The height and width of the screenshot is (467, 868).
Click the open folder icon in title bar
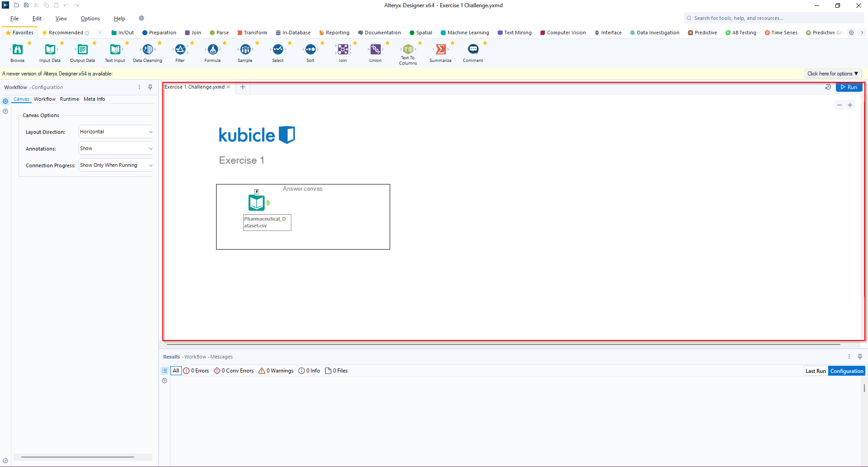(16, 5)
